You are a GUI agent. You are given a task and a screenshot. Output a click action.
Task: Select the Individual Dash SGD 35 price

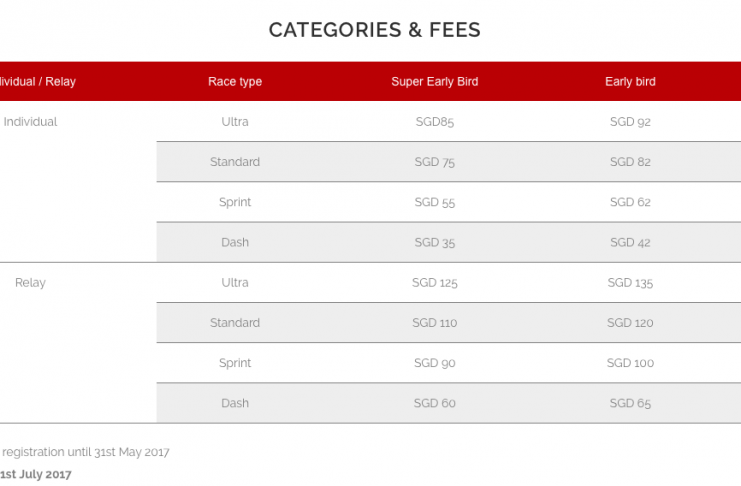435,242
